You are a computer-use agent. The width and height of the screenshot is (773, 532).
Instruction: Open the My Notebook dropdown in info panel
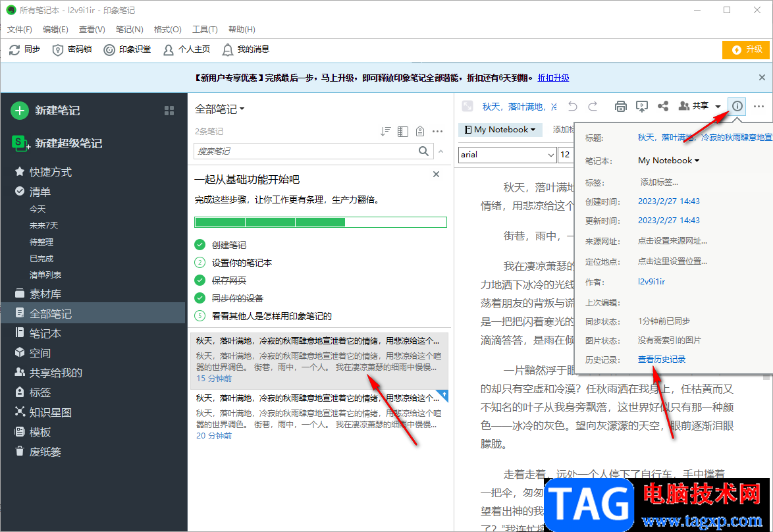click(668, 160)
